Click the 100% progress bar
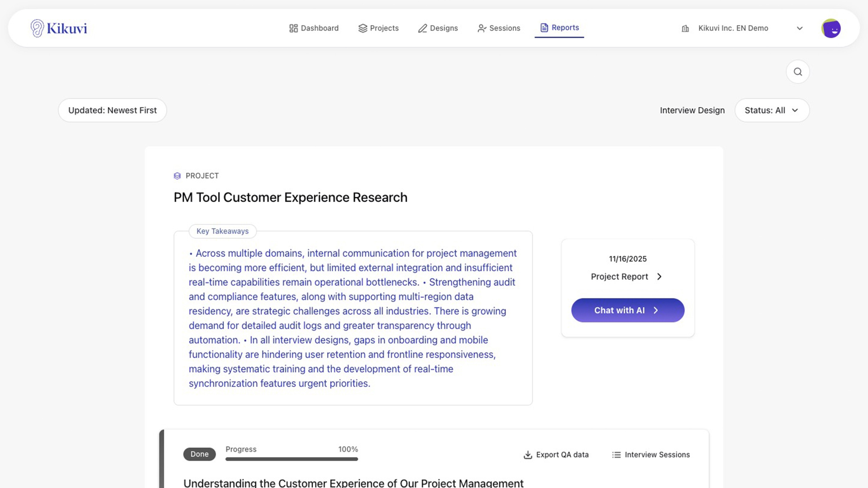 tap(291, 459)
